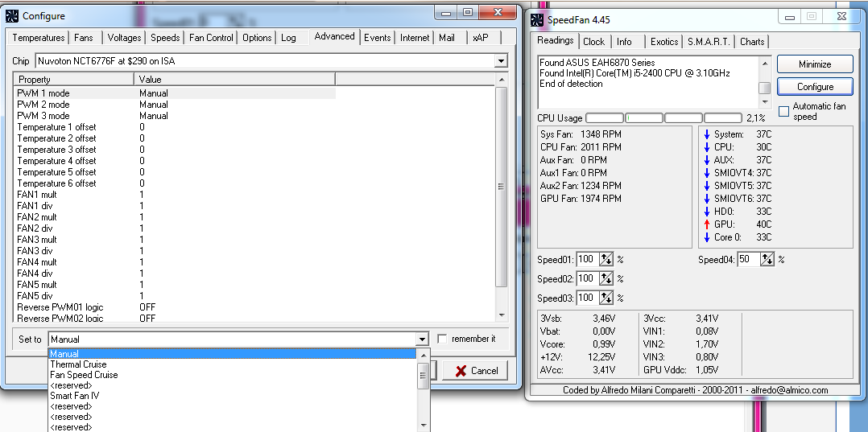The height and width of the screenshot is (432, 868).
Task: Adjust the Speed04 spinner arrows
Action: click(x=767, y=259)
